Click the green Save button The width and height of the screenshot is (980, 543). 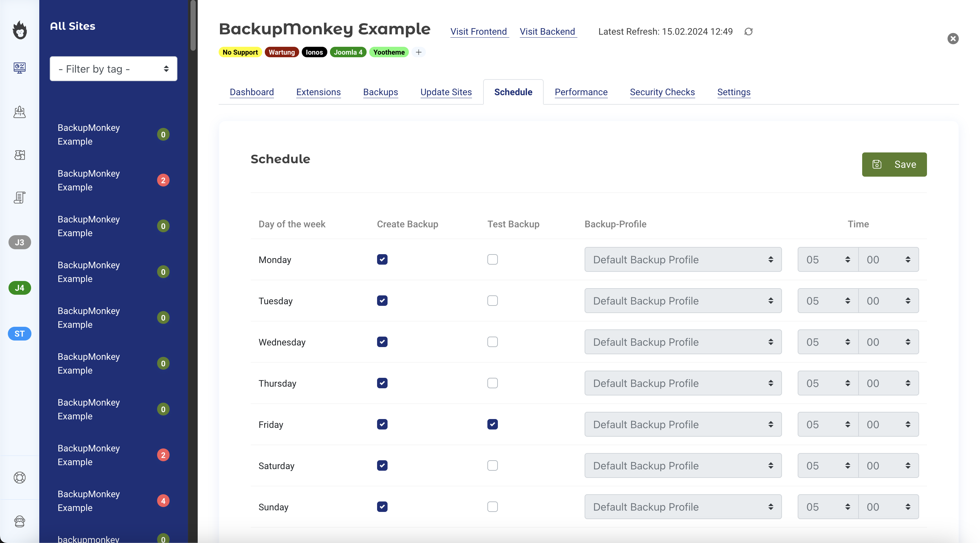(894, 164)
